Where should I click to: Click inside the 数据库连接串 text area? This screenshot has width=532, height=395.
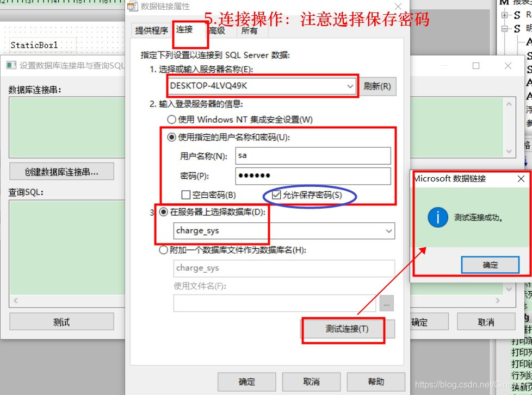pos(67,128)
